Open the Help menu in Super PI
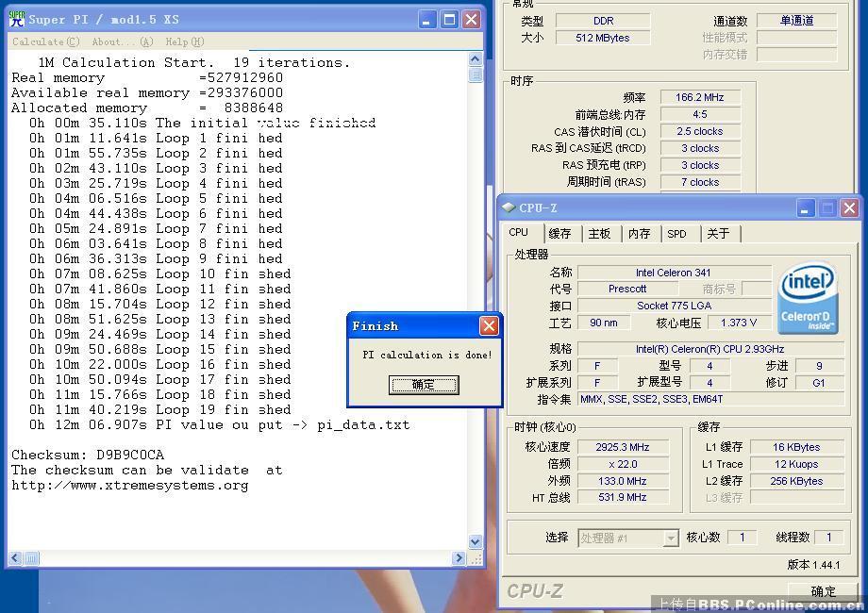868x613 pixels. [184, 41]
